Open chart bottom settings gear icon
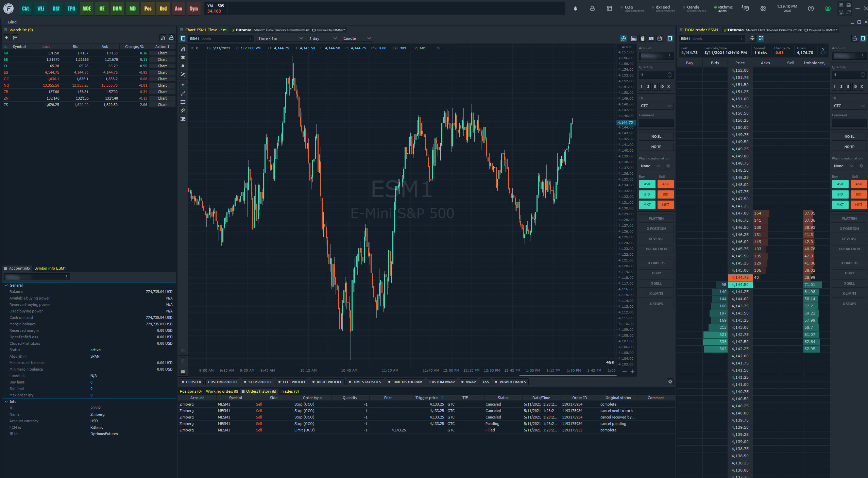The width and height of the screenshot is (868, 478). (670, 382)
